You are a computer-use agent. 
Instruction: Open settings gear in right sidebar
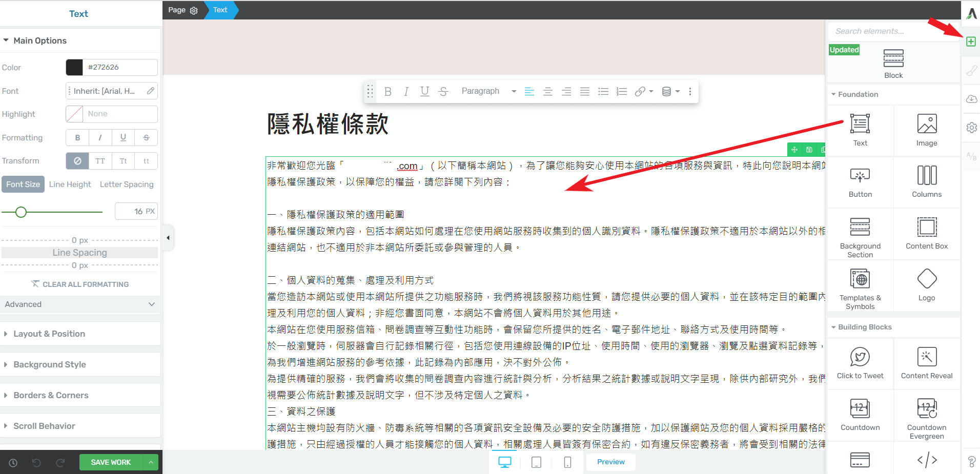(x=971, y=128)
